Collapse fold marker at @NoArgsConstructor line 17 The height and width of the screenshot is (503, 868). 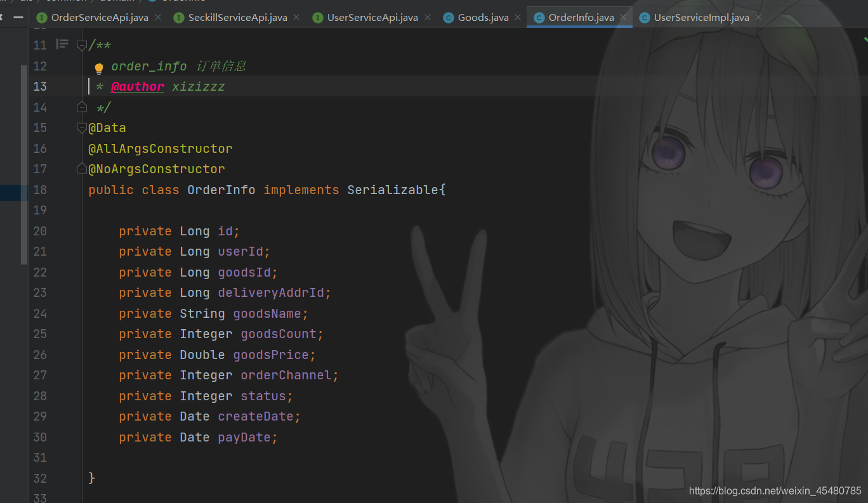click(x=82, y=169)
